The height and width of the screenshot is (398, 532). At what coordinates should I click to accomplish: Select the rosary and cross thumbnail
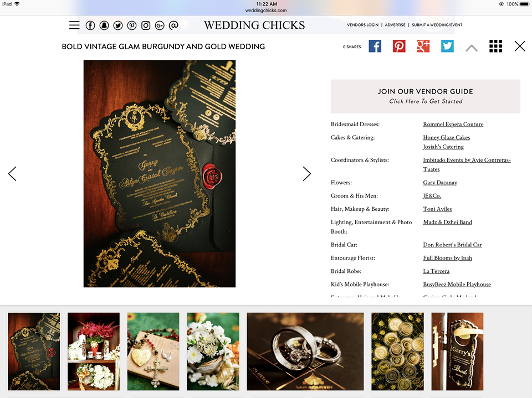[154, 352]
